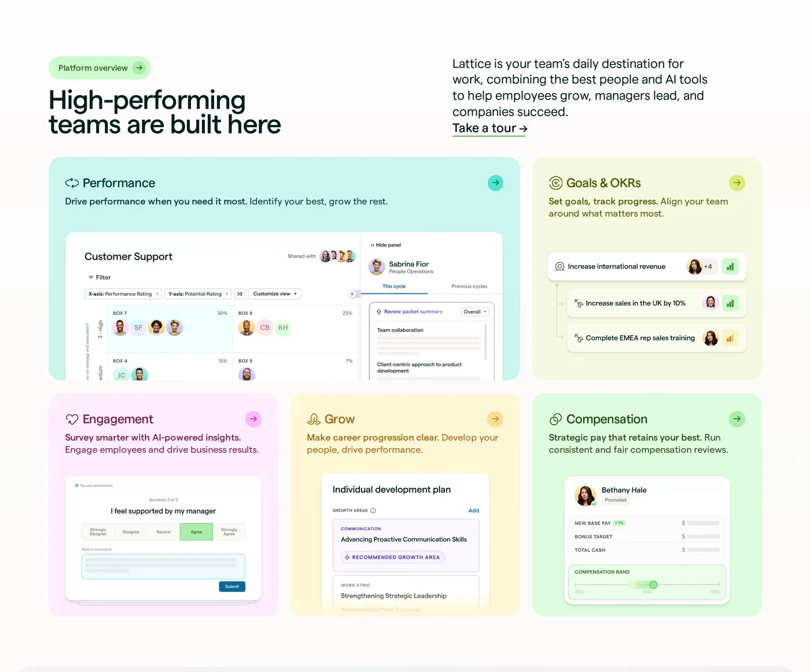Click the Team collaboration summary heading
This screenshot has width=810, height=672.
(x=400, y=330)
